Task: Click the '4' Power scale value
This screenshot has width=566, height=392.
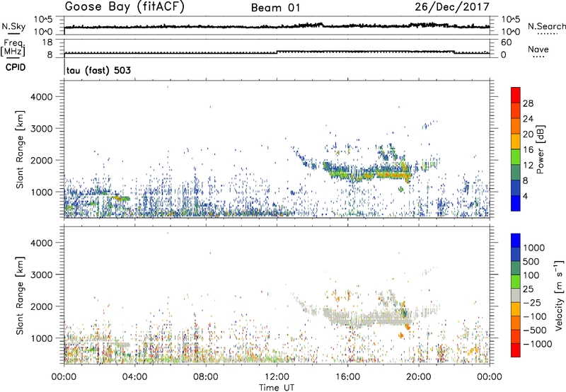Action: 526,197
